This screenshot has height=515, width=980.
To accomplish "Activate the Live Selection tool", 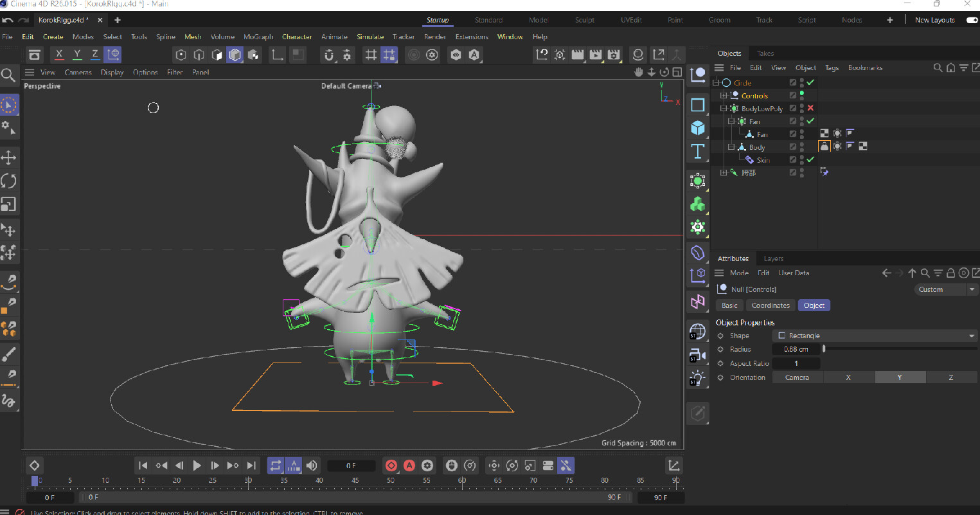I will click(x=8, y=104).
